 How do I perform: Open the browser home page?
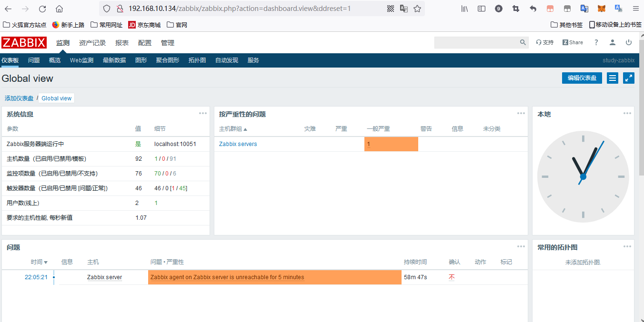pos(59,9)
